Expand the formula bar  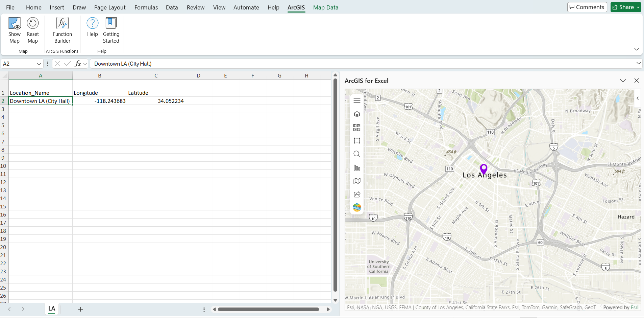point(638,64)
